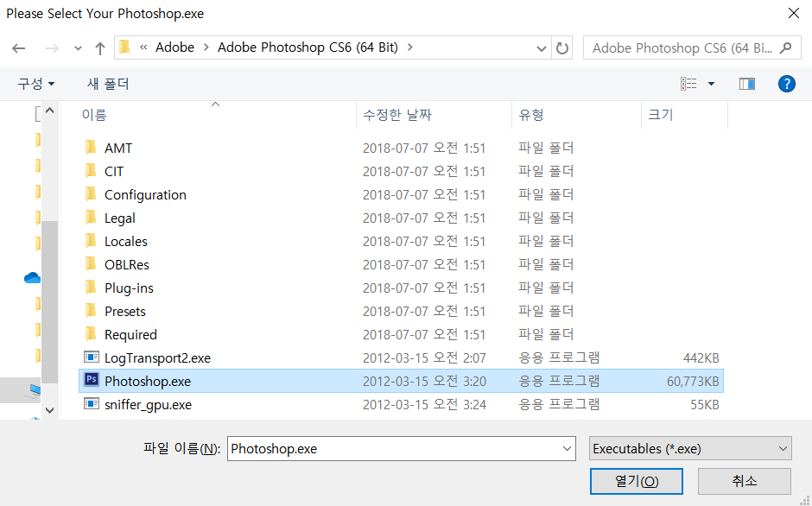
Task: Click navigation pane scroll down arrow
Action: click(50, 410)
